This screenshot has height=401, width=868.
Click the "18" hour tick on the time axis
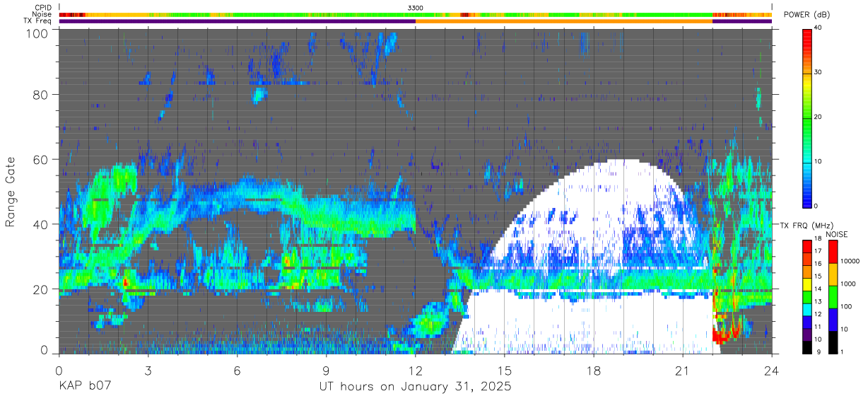(594, 370)
